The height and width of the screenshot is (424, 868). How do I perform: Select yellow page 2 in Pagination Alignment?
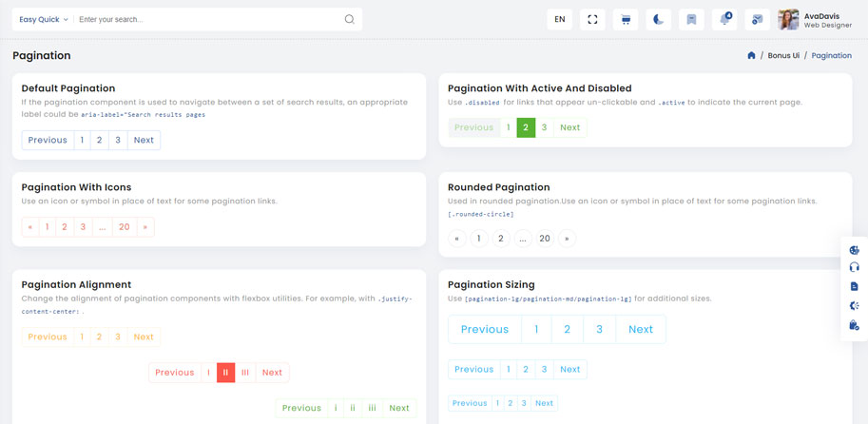click(x=100, y=337)
